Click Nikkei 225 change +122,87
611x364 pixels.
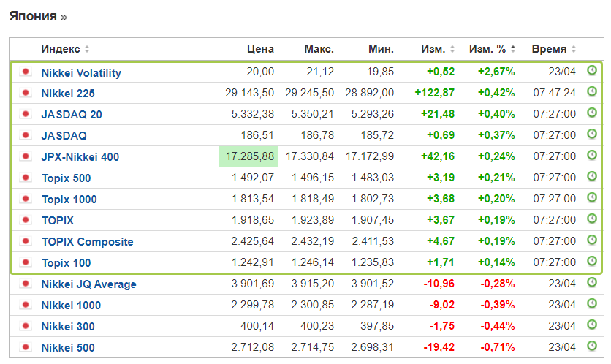[434, 93]
